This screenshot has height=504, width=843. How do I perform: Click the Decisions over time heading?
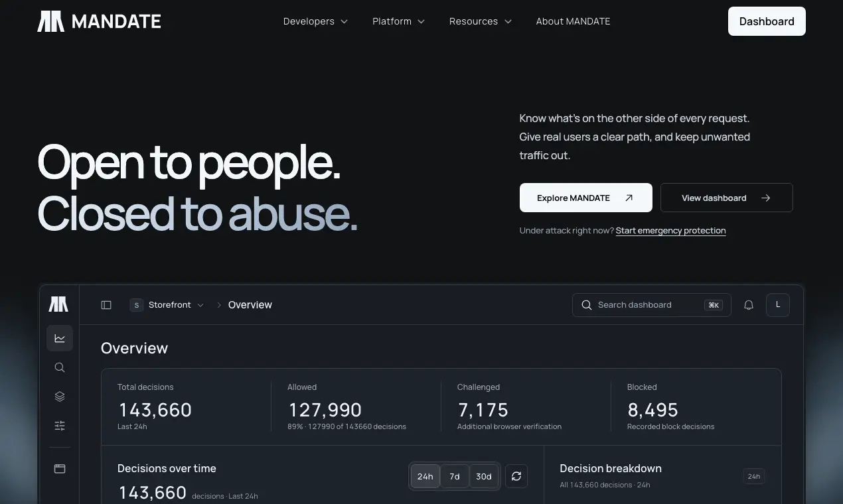(x=167, y=468)
